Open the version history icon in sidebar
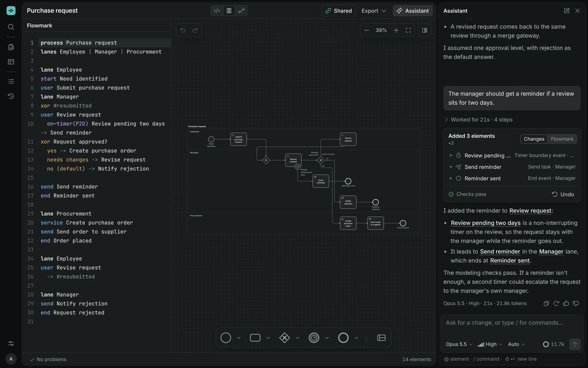Screen dimensions: 588x368 coord(11,96)
